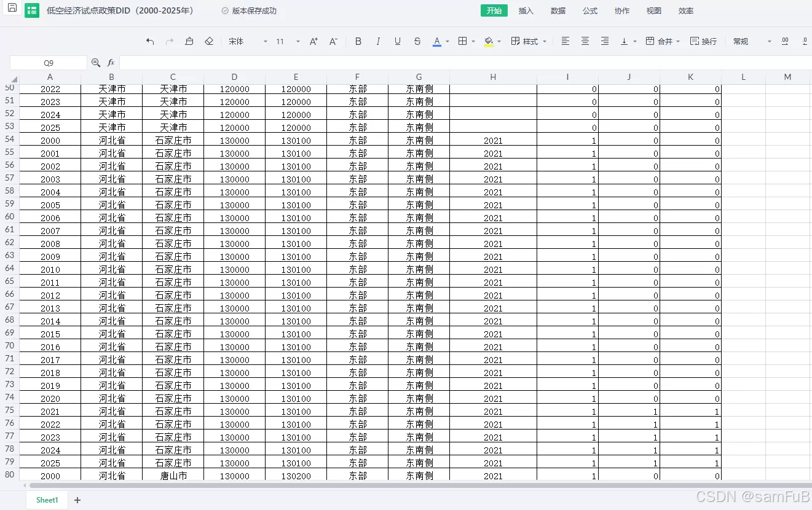Click the Q9 name box field
This screenshot has height=510, width=812.
tap(49, 63)
